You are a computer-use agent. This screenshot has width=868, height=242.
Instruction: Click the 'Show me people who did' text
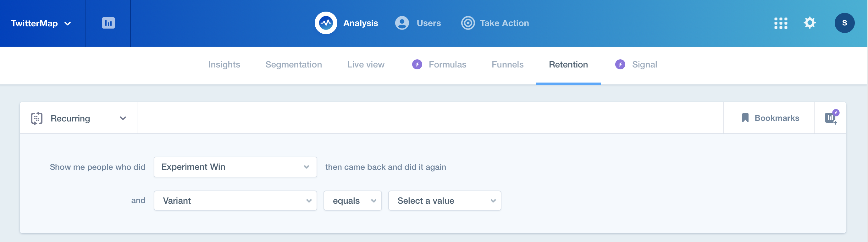[97, 167]
